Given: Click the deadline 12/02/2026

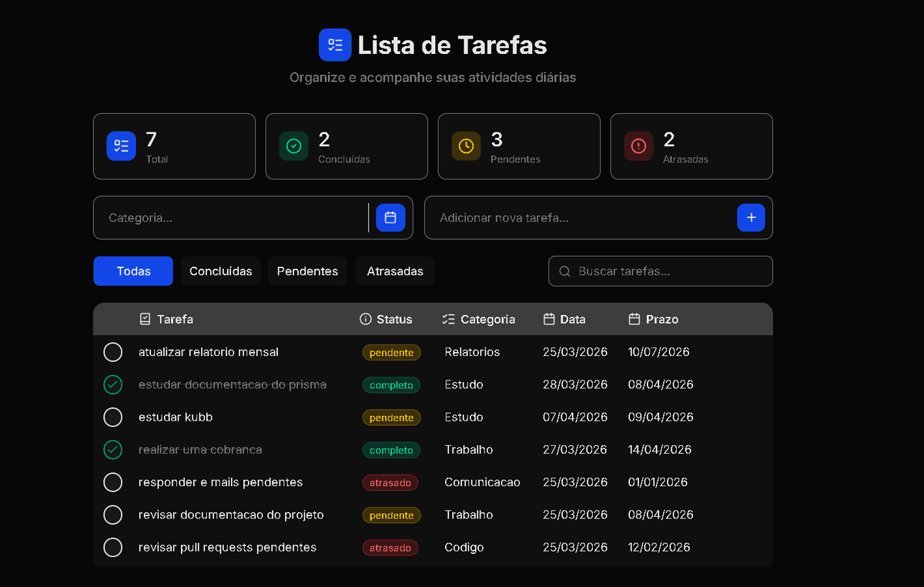Looking at the screenshot, I should click(x=659, y=547).
